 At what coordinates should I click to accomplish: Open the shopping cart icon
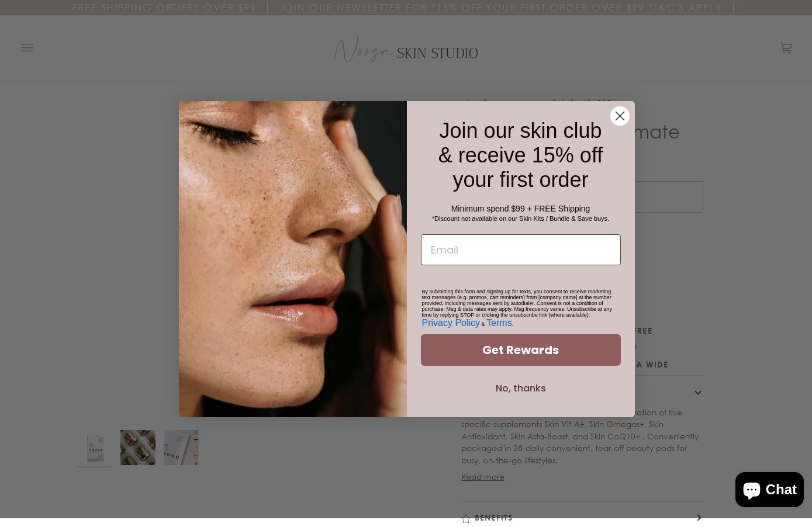[x=786, y=48]
